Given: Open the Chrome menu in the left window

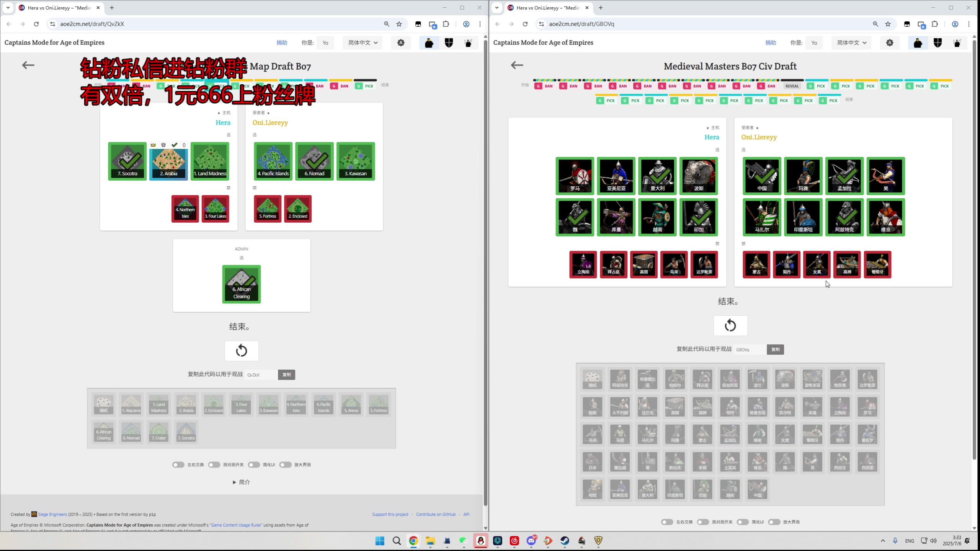Looking at the screenshot, I should pyautogui.click(x=480, y=24).
